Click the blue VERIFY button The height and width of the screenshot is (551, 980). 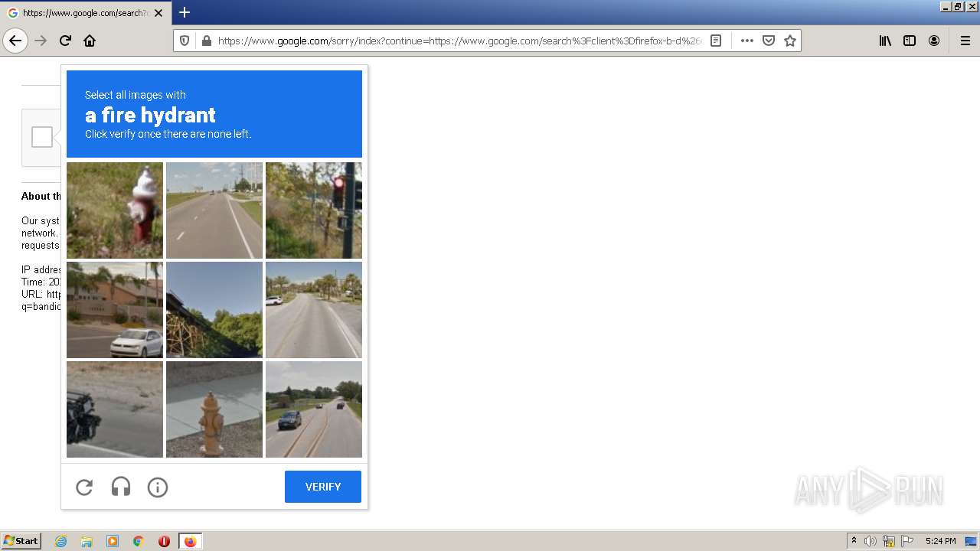[x=323, y=487]
